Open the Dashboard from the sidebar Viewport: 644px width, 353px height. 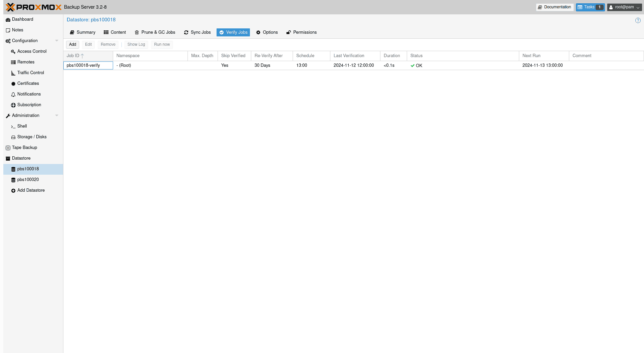22,19
